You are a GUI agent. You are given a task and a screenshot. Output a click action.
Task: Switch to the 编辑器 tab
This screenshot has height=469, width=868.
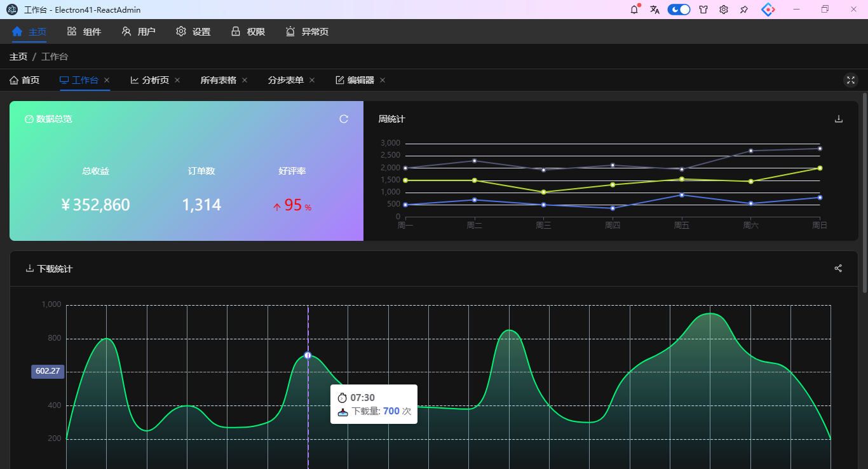355,80
